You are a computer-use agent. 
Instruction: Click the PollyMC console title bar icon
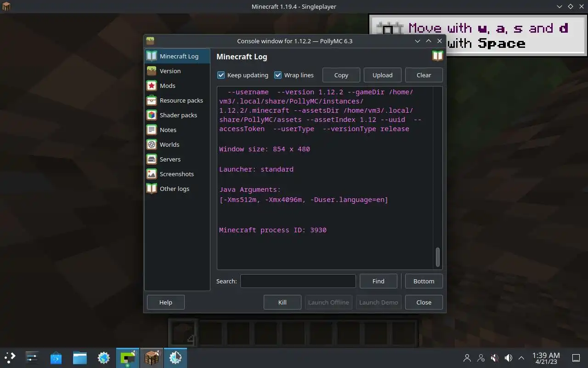(x=150, y=41)
